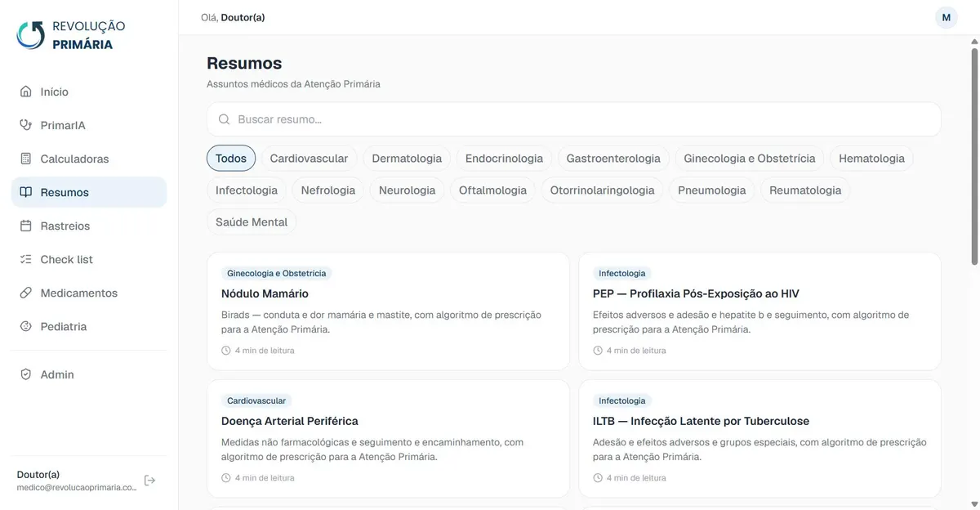The width and height of the screenshot is (980, 510).
Task: Click the logout arrow icon
Action: coord(149,481)
